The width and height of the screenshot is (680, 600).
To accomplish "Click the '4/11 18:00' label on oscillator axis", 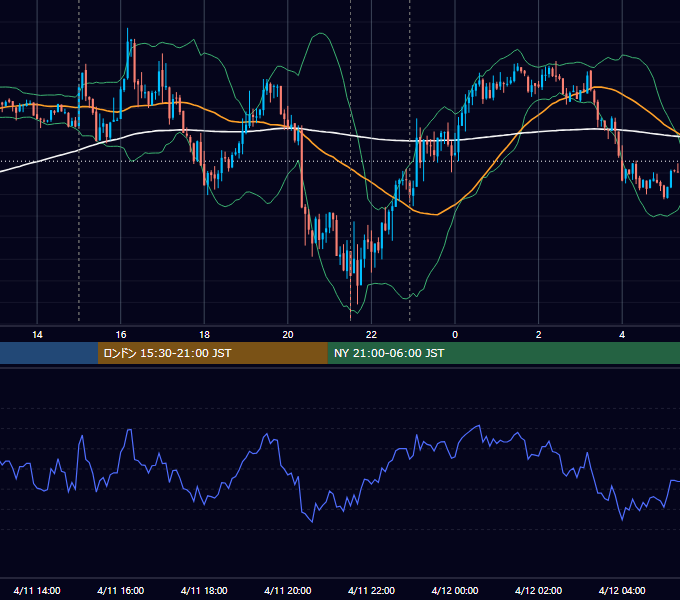I will (204, 590).
